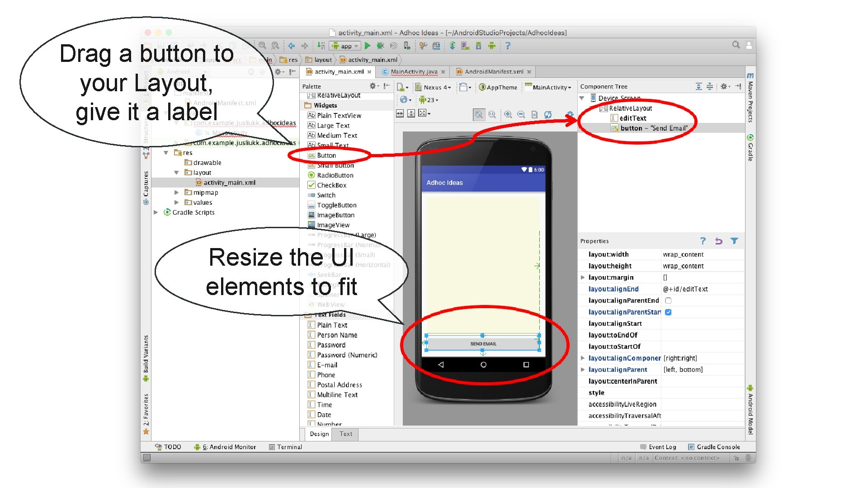Expand the Gradle Scripts section
This screenshot has width=868, height=488.
coord(156,213)
